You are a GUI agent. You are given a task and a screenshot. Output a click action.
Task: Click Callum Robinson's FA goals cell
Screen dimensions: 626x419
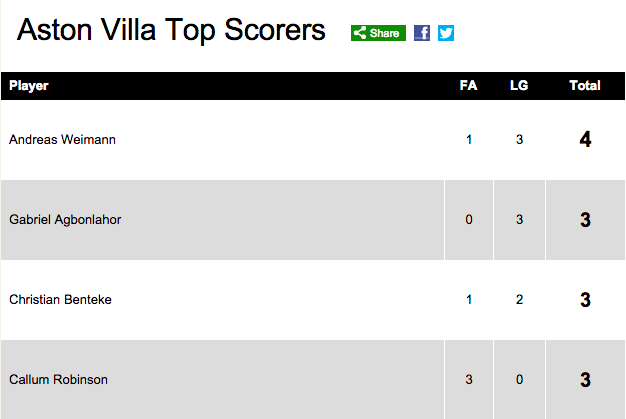click(x=469, y=379)
